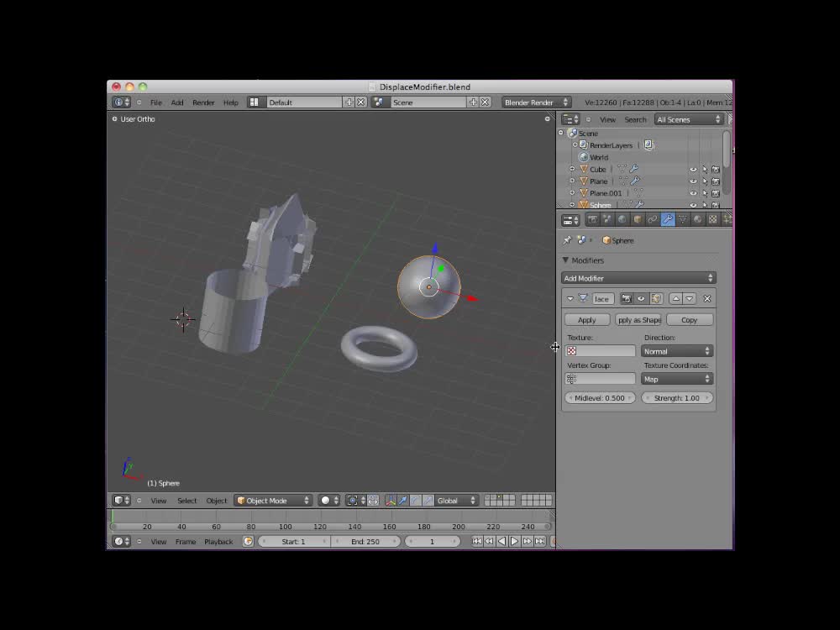840x630 pixels.
Task: Disable the Displace modifier render toggle
Action: click(x=627, y=298)
